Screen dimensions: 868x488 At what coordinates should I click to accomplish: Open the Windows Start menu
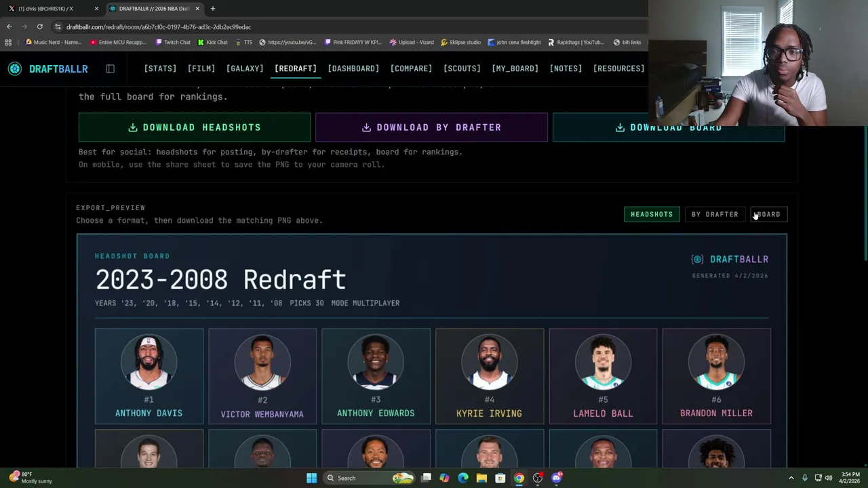click(x=311, y=478)
